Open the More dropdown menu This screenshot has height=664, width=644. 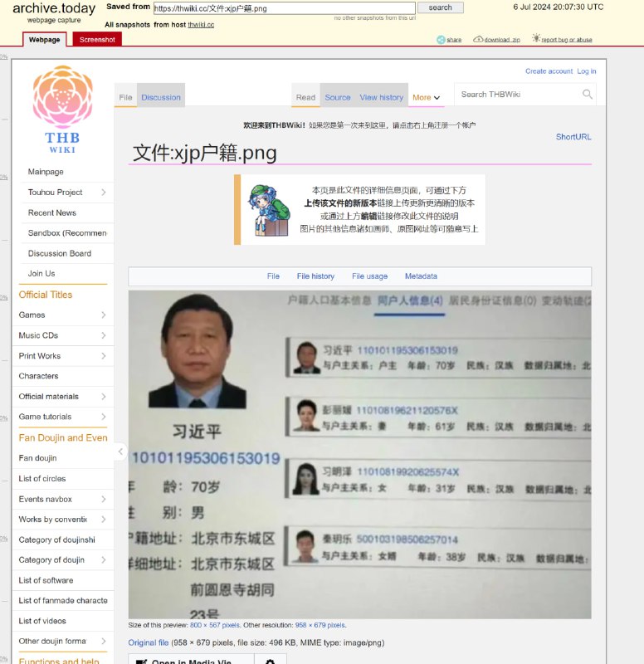tap(427, 97)
